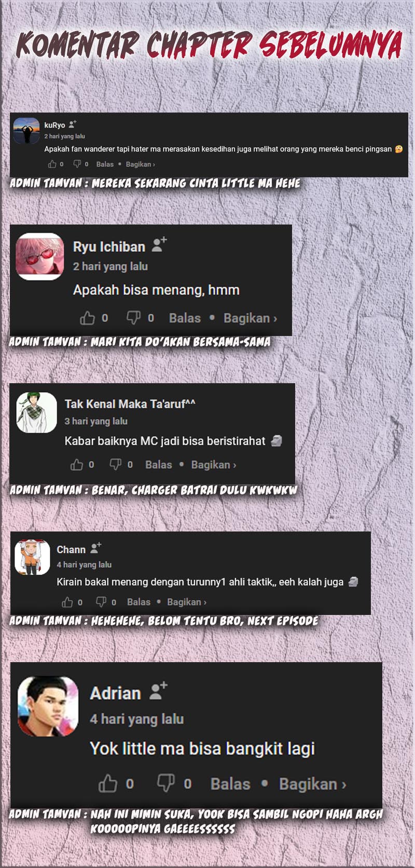Give thumbs up to Adrian's comment
This screenshot has width=415, height=868.
point(108,783)
